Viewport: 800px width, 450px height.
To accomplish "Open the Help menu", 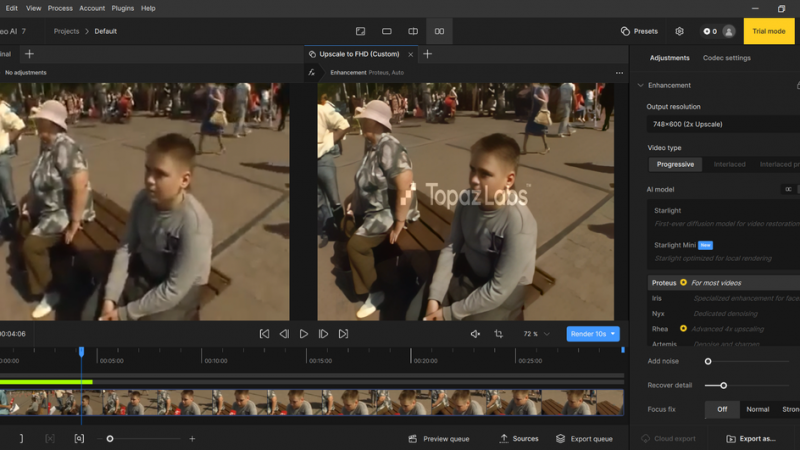I will click(148, 8).
